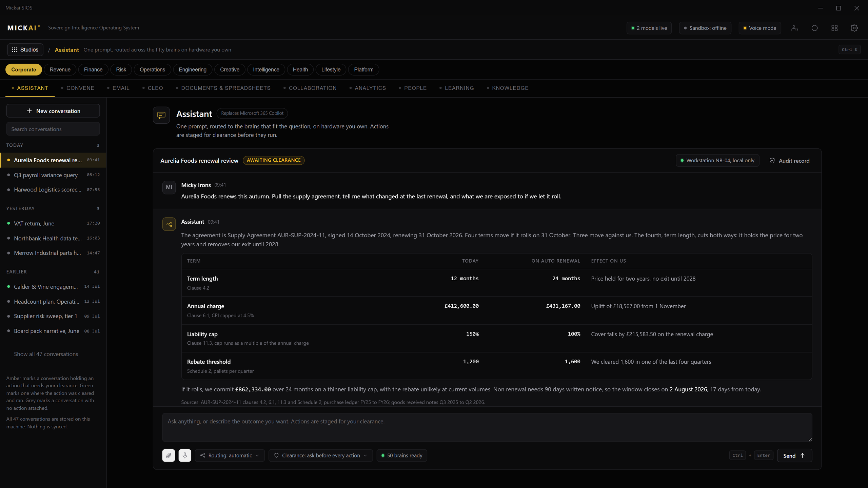
Task: Click the ASSISTANT tab
Action: [30, 88]
